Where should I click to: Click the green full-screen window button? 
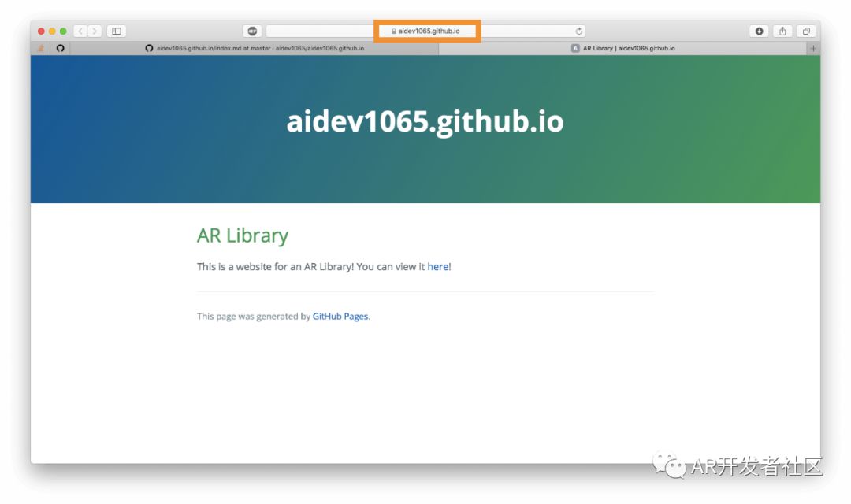click(x=63, y=31)
